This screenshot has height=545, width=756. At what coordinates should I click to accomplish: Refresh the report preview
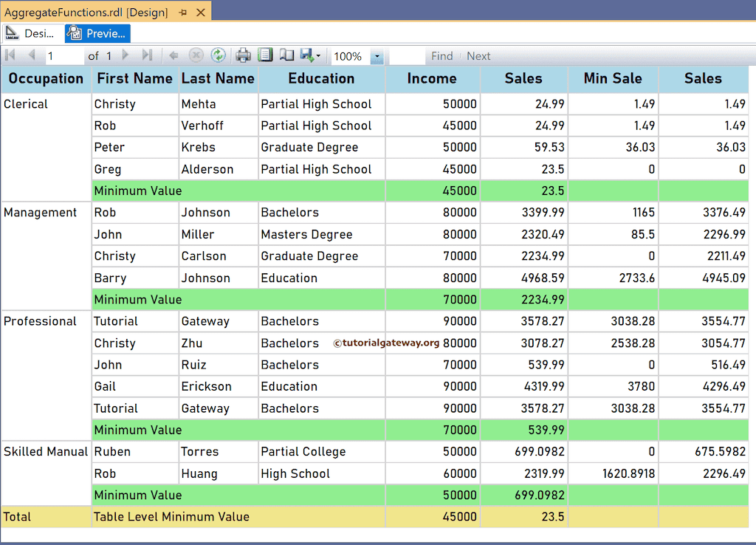(219, 55)
